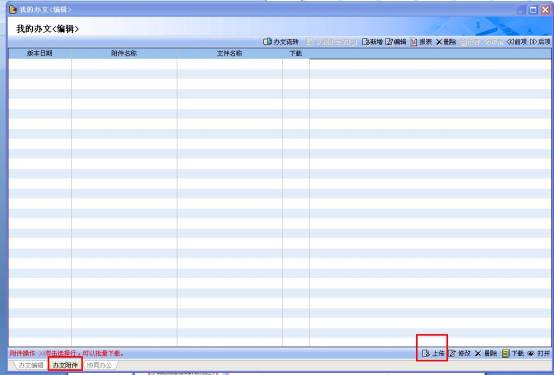
Task: Click the 新增 (add) toolbar button
Action: (372, 42)
